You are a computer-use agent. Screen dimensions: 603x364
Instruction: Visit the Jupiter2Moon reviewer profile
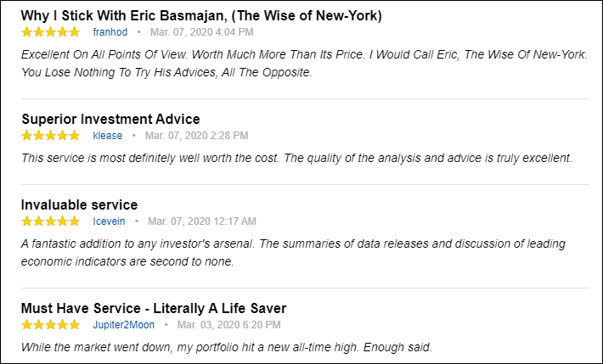click(x=123, y=325)
